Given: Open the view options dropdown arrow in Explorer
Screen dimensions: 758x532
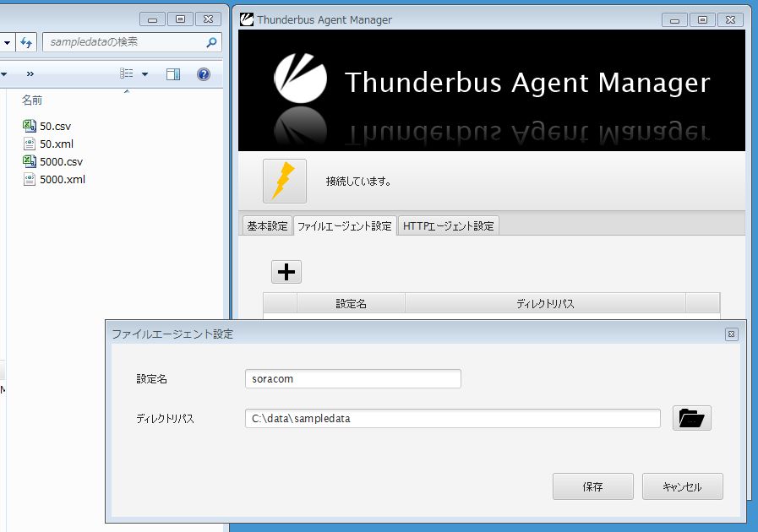Looking at the screenshot, I should click(x=145, y=74).
